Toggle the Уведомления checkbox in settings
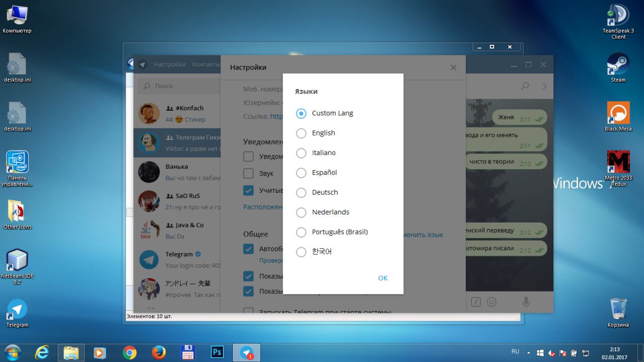 tap(248, 156)
